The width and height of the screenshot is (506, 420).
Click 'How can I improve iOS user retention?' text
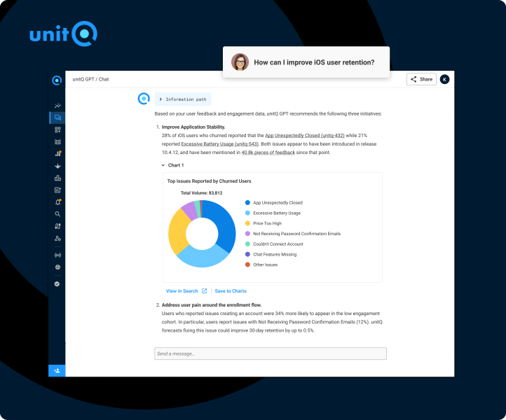tap(314, 62)
